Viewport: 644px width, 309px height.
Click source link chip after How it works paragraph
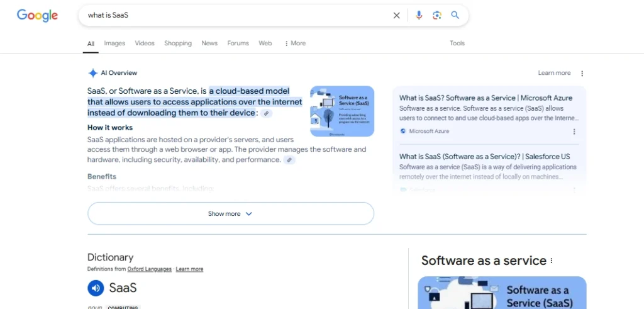[289, 160]
